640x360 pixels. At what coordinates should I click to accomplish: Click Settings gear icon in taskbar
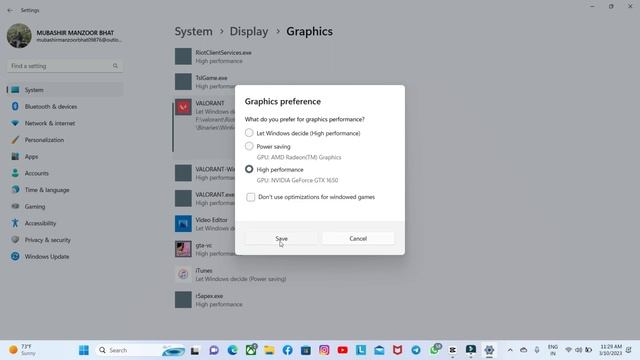(489, 350)
